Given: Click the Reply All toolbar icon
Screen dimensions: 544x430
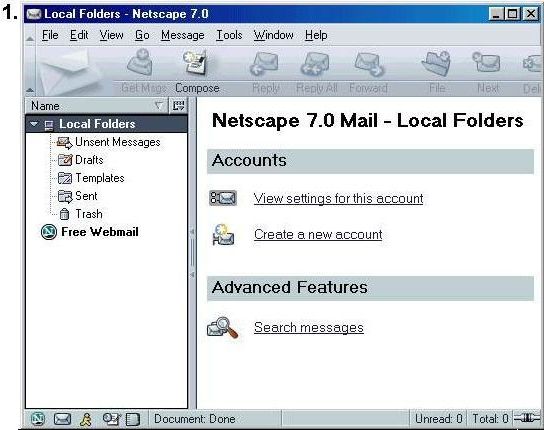Looking at the screenshot, I should [315, 63].
